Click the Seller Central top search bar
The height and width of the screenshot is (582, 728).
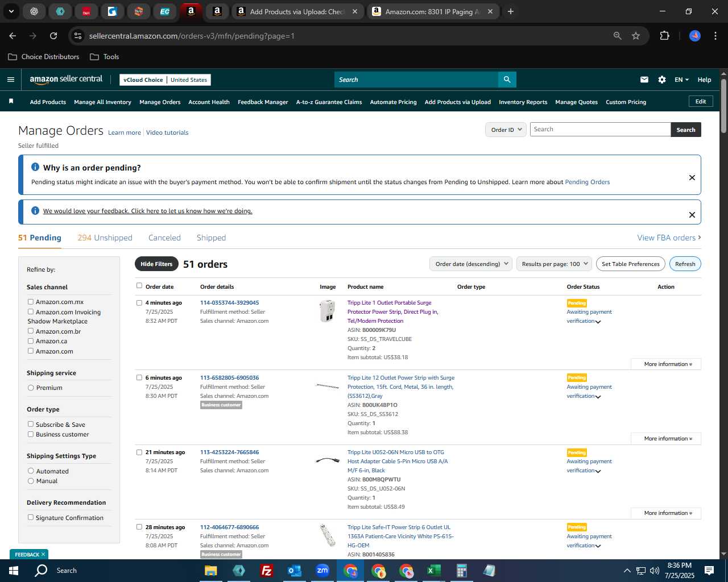pyautogui.click(x=416, y=80)
